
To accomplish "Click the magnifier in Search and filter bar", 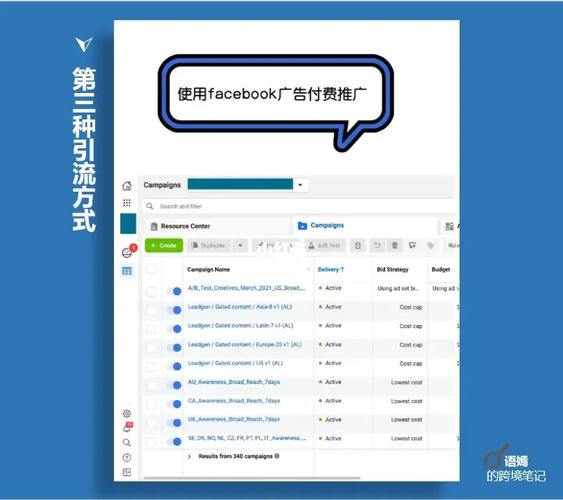I will [x=150, y=206].
